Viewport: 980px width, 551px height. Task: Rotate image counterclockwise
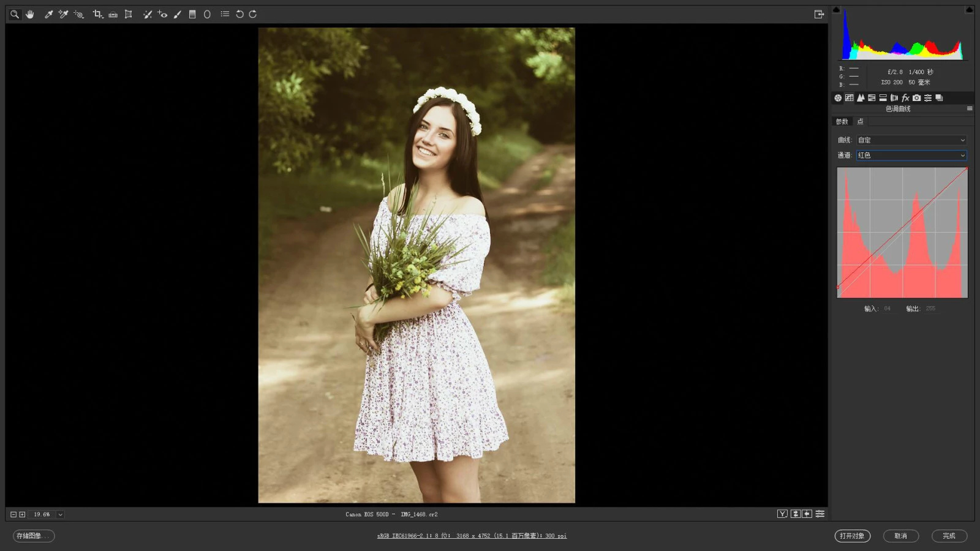(239, 14)
